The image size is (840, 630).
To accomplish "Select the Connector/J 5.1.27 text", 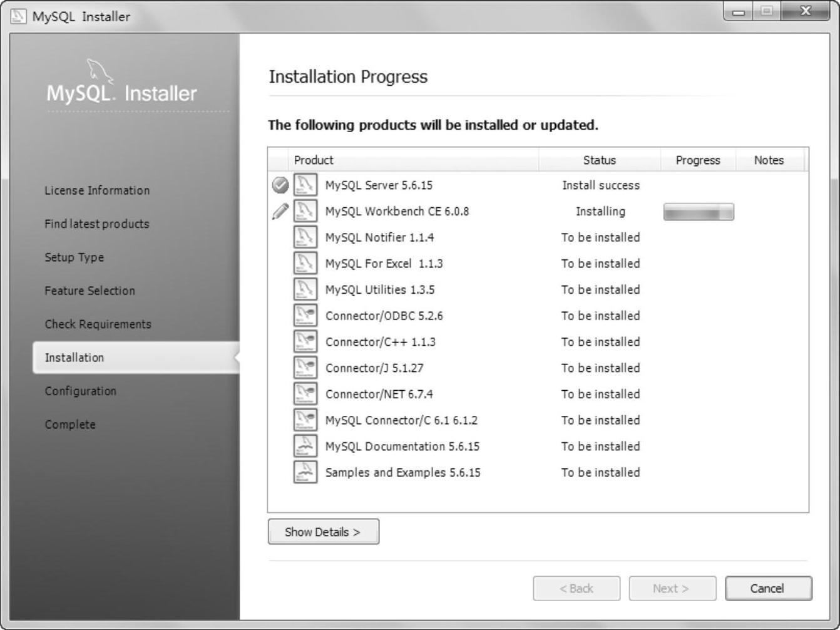I will [x=374, y=368].
